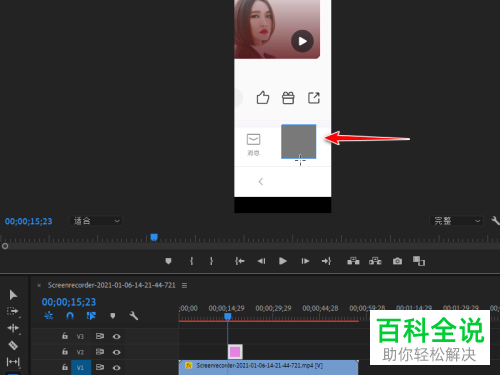Hide track V2 output with eye icon
The image size is (500, 375).
(x=116, y=352)
